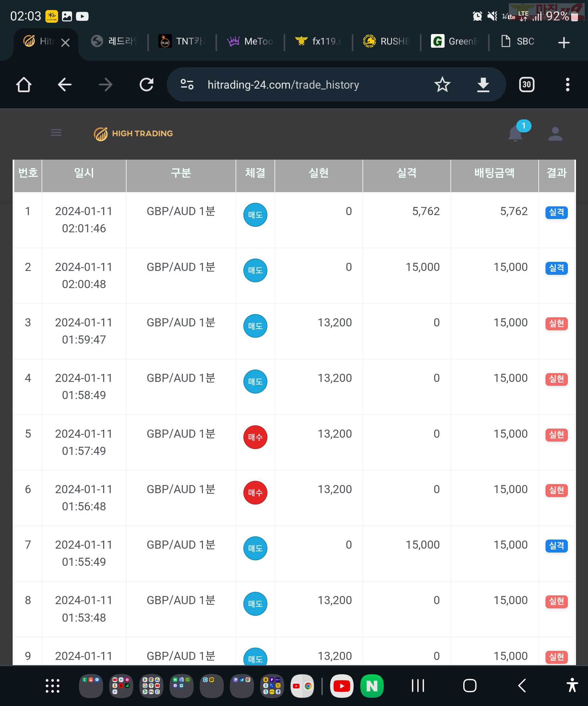Open the first app folder in taskbar
588x706 pixels.
point(91,686)
